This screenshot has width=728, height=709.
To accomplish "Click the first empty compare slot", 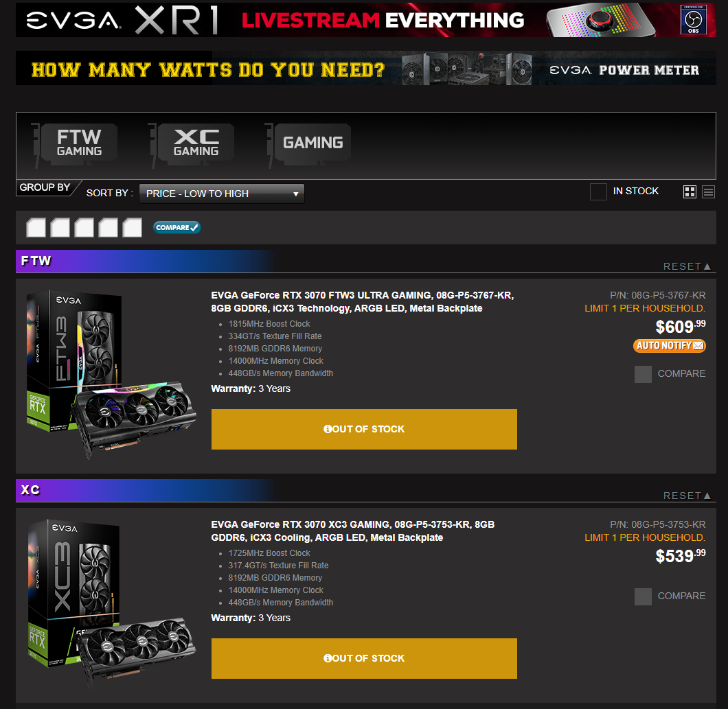I will [36, 227].
